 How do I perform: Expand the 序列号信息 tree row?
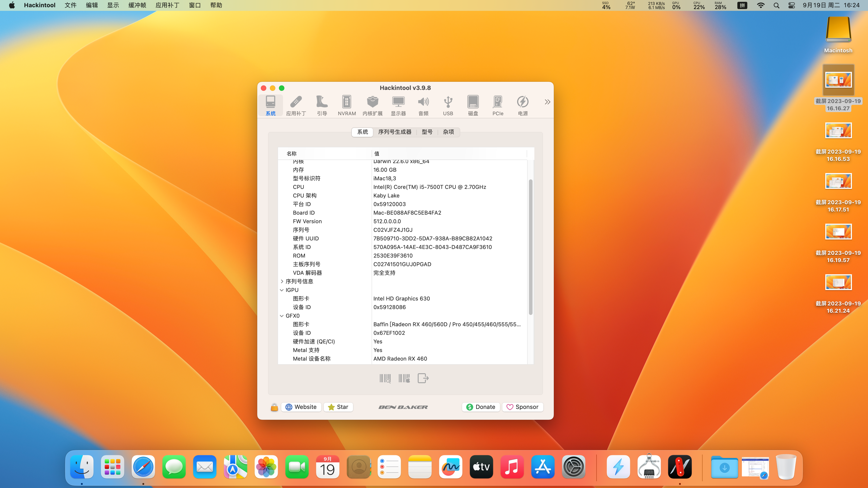point(282,281)
